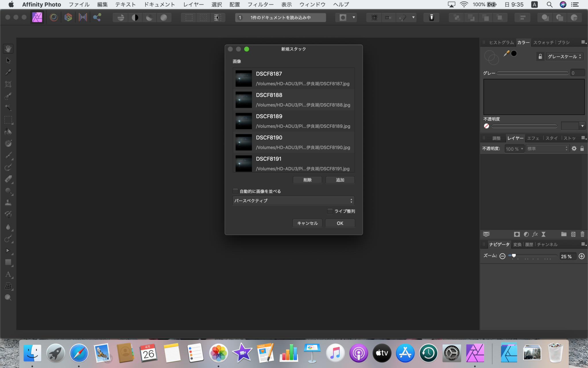Select the Crop tool in toolbar
Screen dimensions: 588x368
tap(8, 84)
